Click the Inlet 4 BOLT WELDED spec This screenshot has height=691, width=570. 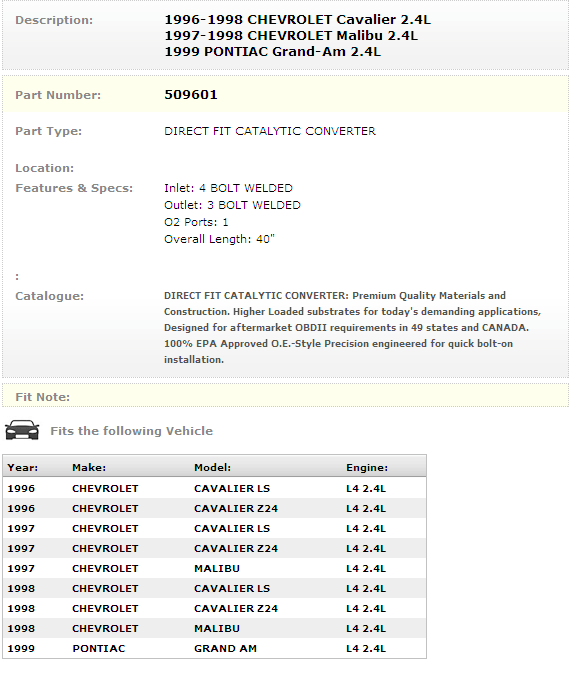coord(228,188)
